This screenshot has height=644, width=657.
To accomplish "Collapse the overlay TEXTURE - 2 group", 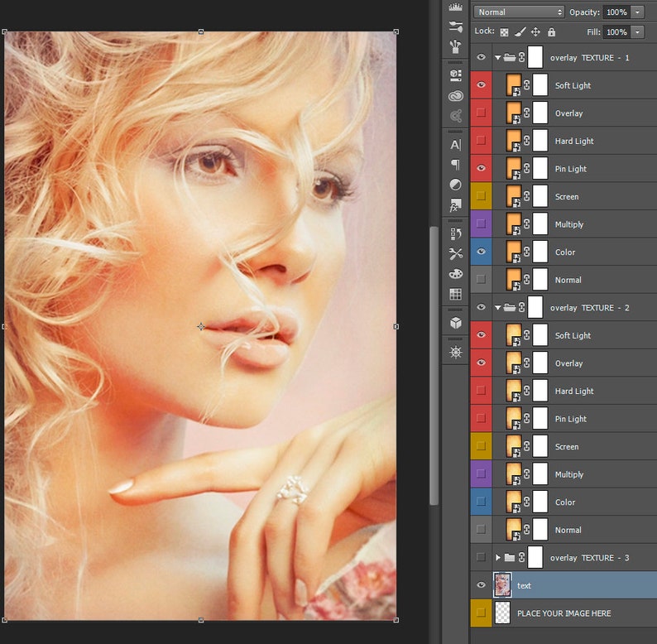I will (x=498, y=307).
